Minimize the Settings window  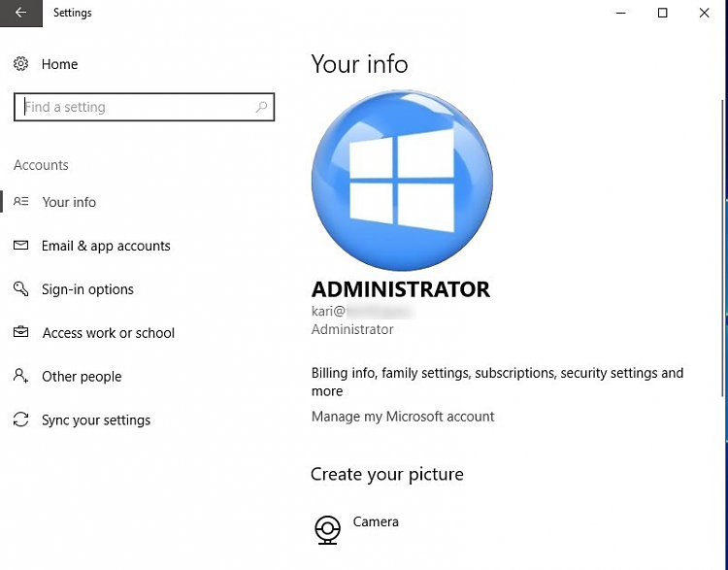pos(621,13)
